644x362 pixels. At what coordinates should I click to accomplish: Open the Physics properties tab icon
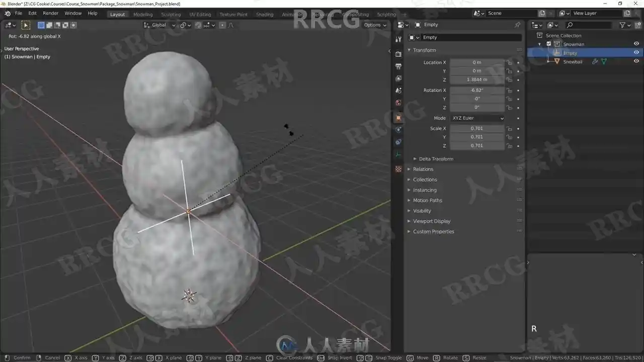[398, 130]
